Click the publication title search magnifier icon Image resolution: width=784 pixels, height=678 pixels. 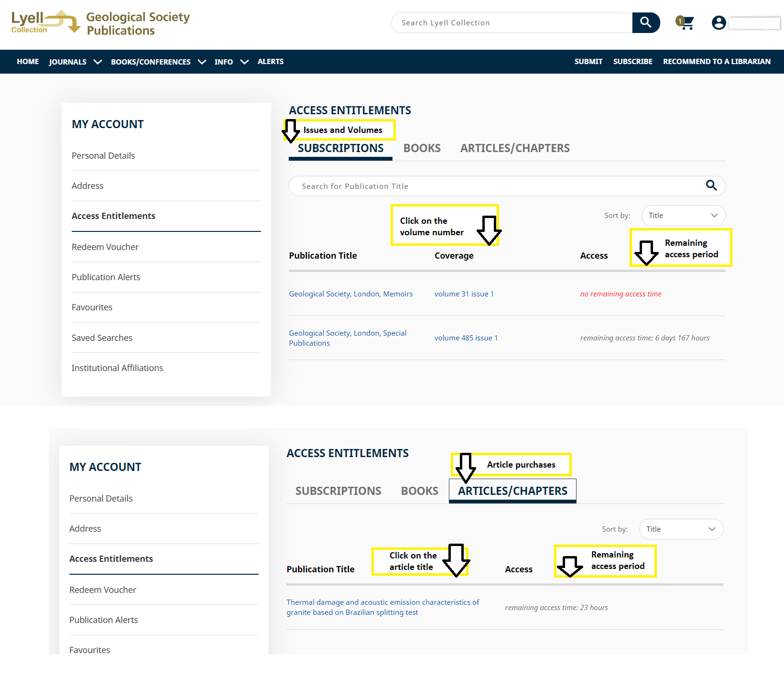pos(711,186)
